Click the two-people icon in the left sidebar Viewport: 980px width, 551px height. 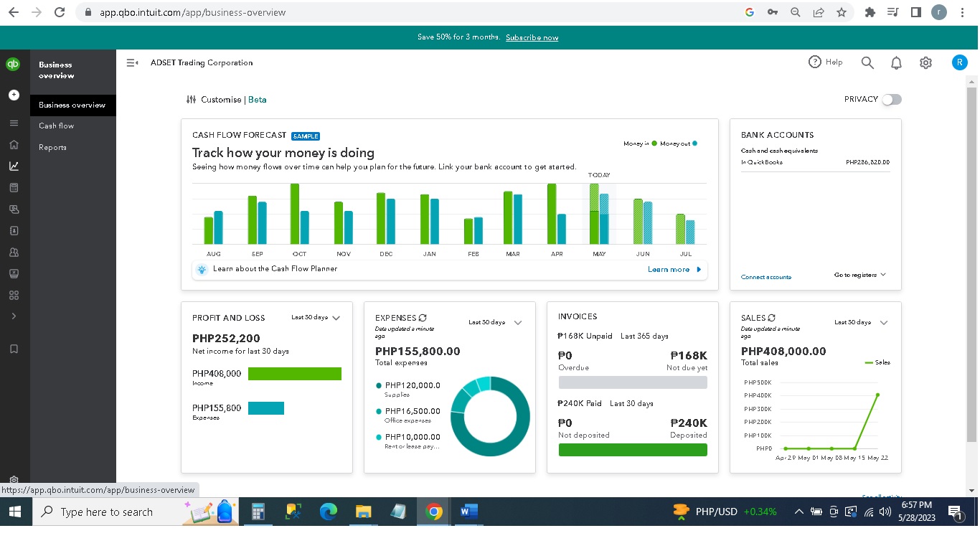click(x=14, y=252)
